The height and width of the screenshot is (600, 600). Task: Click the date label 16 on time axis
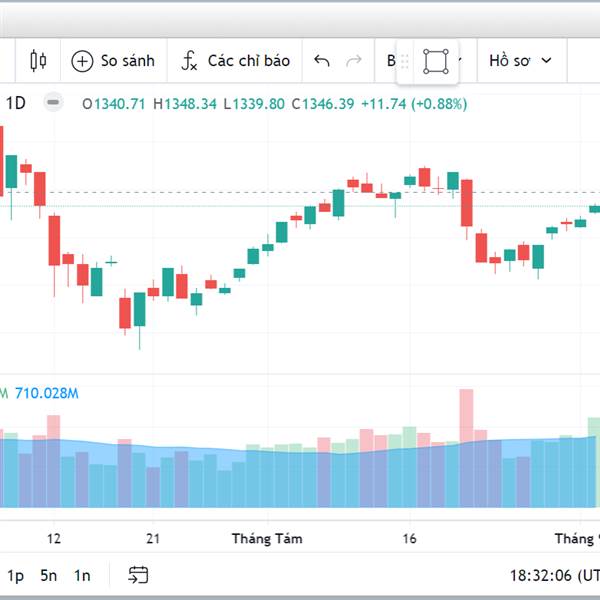pos(409,539)
